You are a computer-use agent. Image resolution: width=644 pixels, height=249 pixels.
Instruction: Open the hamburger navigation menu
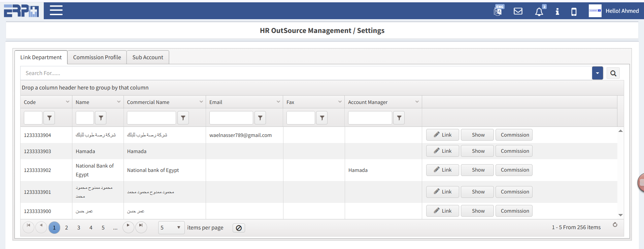coord(56,10)
